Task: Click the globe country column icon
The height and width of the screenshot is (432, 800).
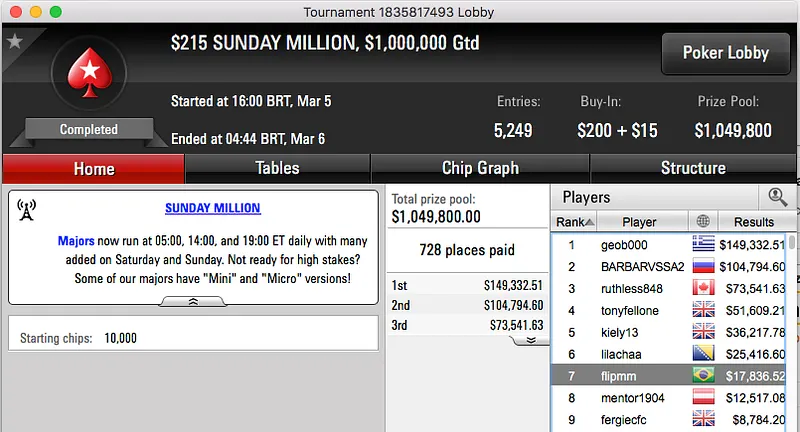Action: click(703, 221)
